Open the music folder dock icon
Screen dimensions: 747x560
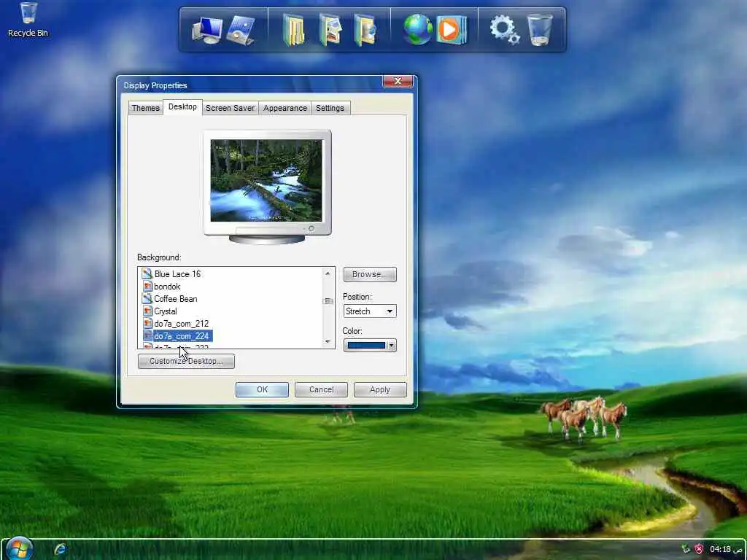pos(365,29)
